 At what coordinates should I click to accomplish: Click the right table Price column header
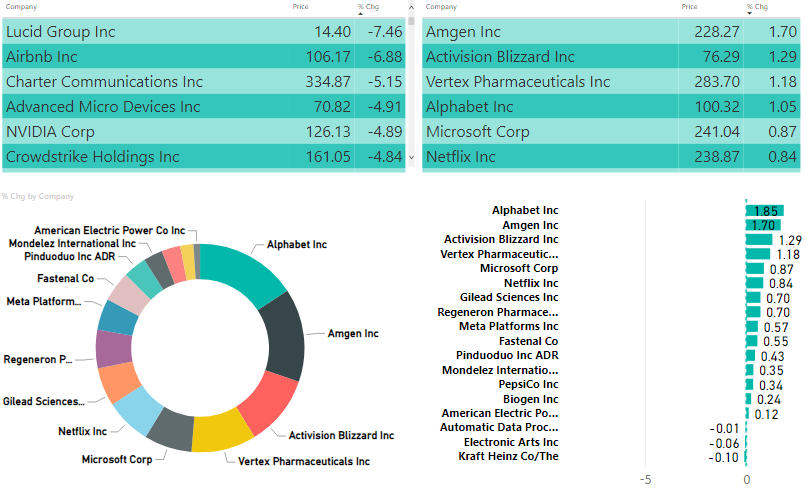point(689,7)
